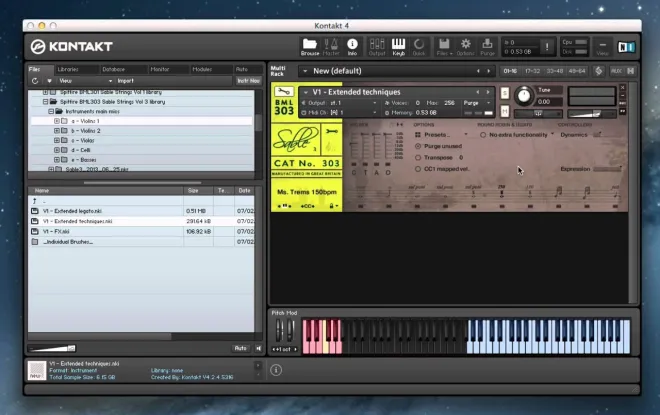The height and width of the screenshot is (415, 660).
Task: Adjust the preview volume slider
Action: tap(51, 348)
